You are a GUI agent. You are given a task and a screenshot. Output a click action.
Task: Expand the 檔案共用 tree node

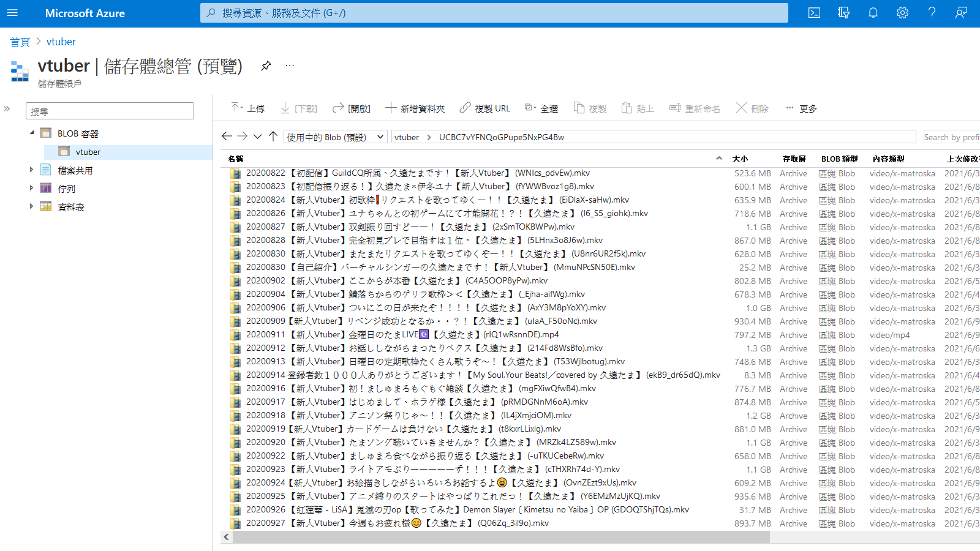tap(31, 170)
